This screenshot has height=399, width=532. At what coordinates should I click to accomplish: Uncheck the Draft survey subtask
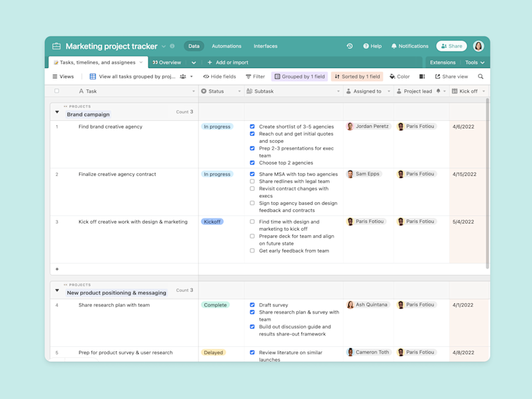252,305
